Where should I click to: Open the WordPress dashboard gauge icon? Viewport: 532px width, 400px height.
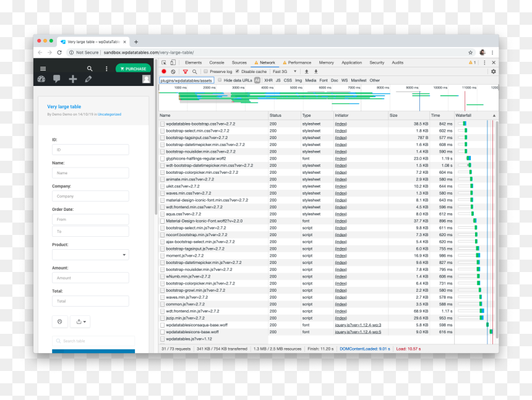coord(41,79)
